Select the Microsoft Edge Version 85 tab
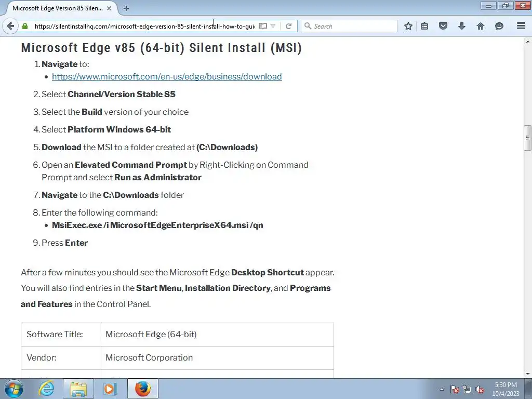532x399 pixels. [57, 8]
